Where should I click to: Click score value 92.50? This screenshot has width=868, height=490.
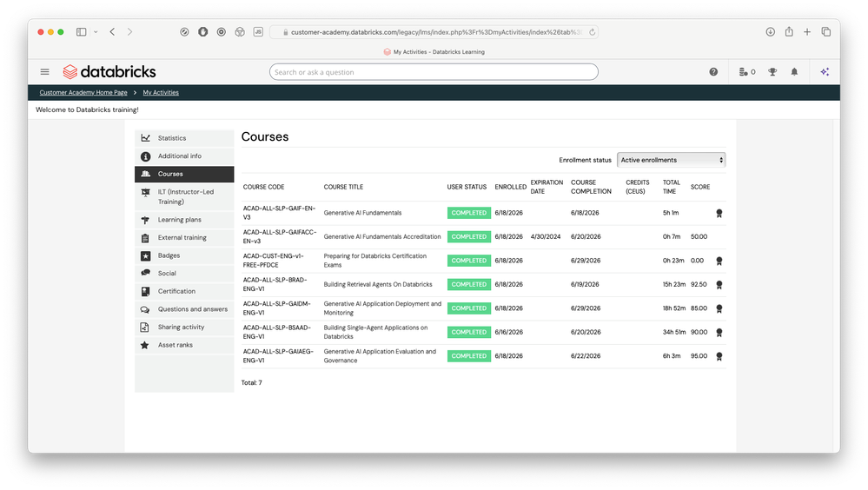[x=699, y=285]
